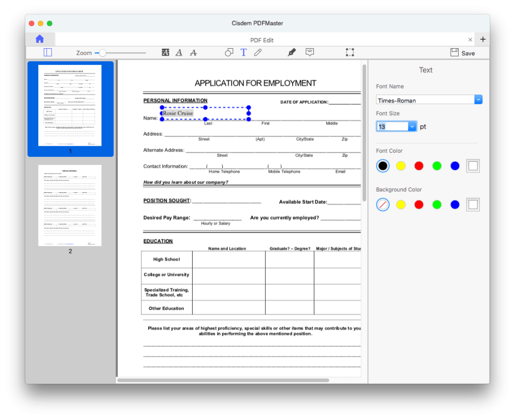Adjust the Zoom slider
The width and height of the screenshot is (515, 420).
point(103,52)
